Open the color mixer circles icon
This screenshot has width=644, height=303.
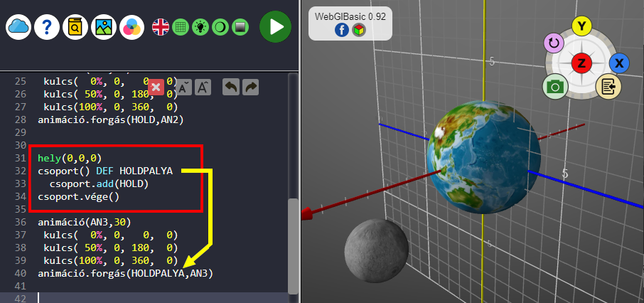pyautogui.click(x=132, y=27)
